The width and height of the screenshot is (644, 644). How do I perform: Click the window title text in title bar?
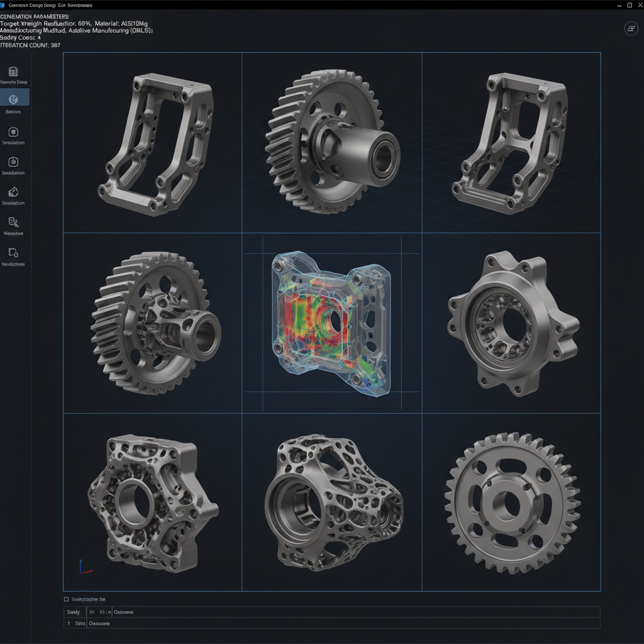50,5
